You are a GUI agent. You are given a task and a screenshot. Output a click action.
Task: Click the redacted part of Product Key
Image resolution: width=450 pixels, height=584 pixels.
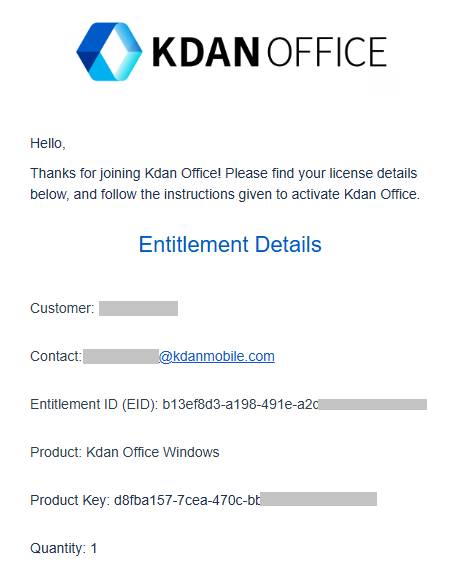(319, 499)
